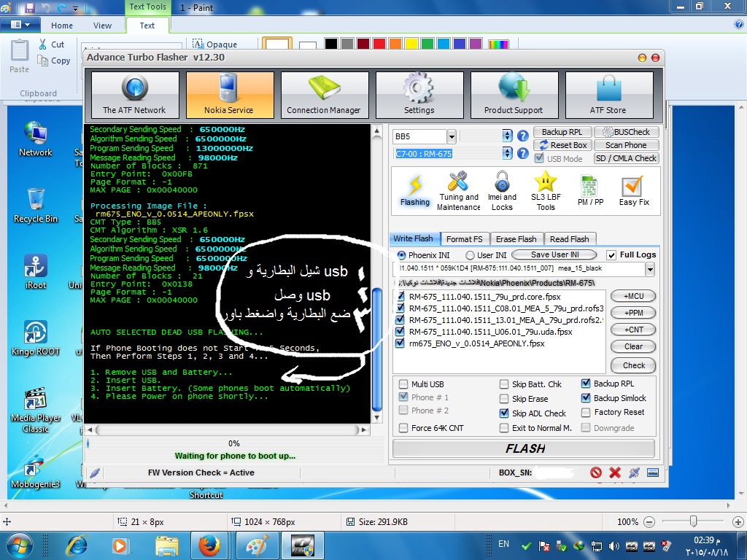Open Media Player Classic desktop icon
The height and width of the screenshot is (560, 747).
coord(36,410)
